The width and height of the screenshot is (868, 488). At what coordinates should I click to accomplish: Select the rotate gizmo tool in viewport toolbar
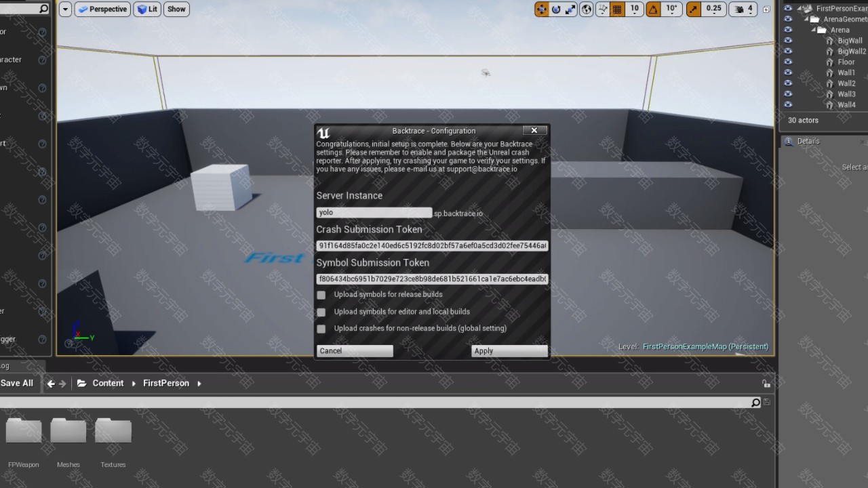[x=556, y=9]
